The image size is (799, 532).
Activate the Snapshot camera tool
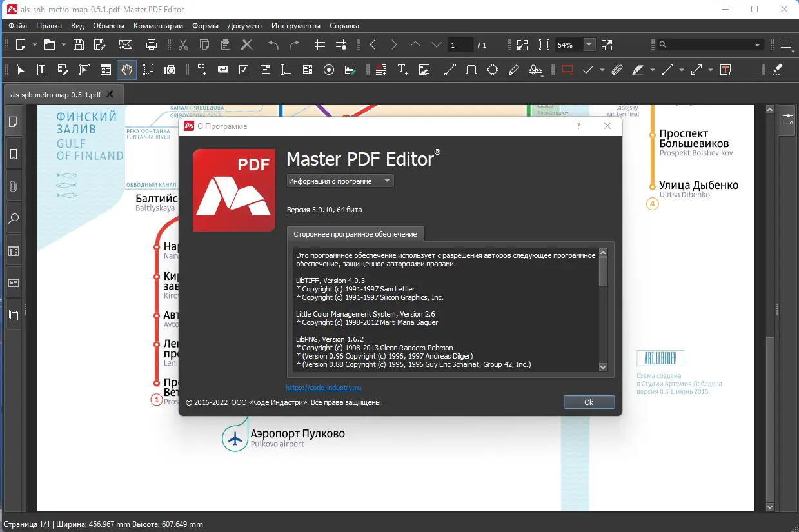[170, 70]
